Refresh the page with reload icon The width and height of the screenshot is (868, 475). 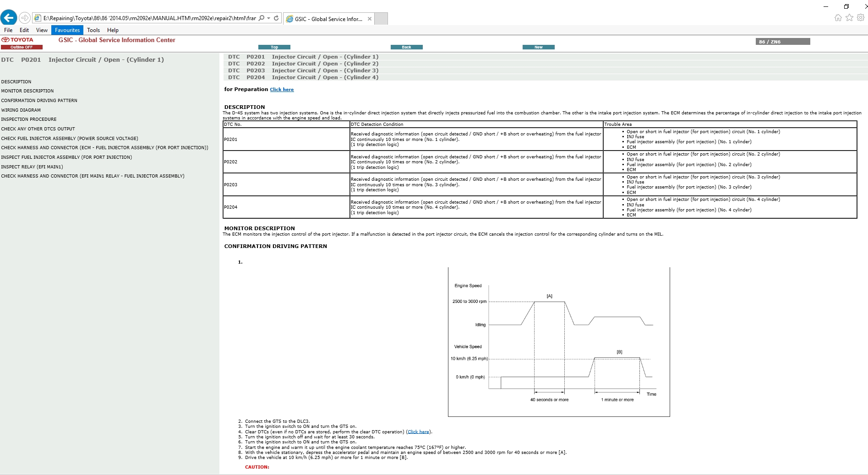276,18
